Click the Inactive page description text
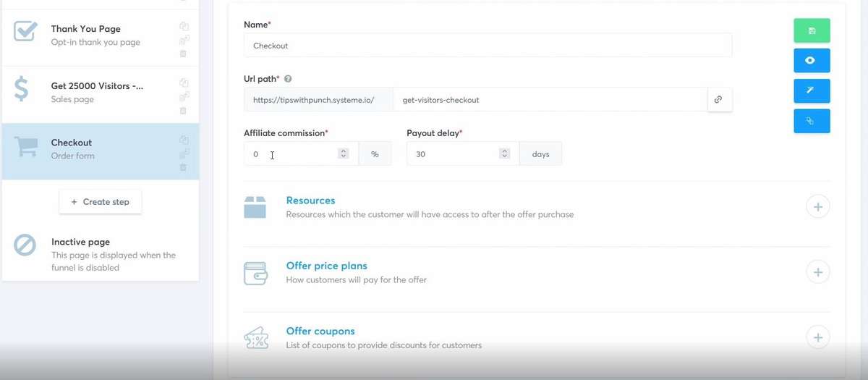Image resolution: width=868 pixels, height=380 pixels. [114, 261]
